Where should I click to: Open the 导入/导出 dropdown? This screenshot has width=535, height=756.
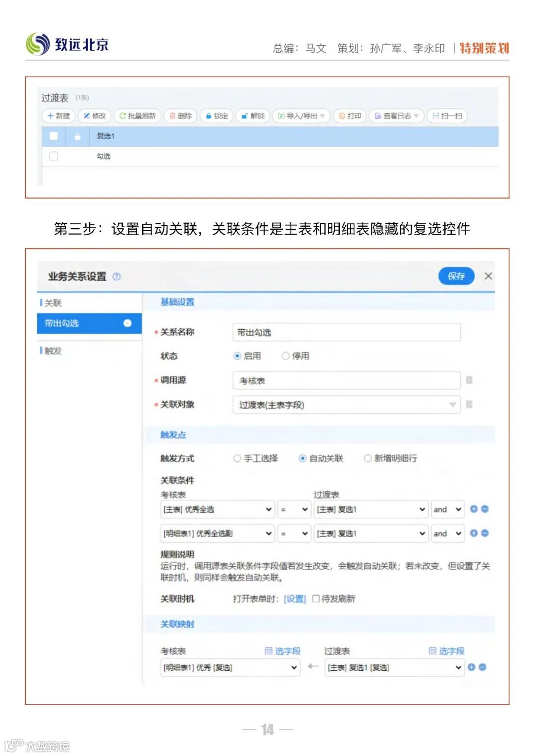click(301, 116)
